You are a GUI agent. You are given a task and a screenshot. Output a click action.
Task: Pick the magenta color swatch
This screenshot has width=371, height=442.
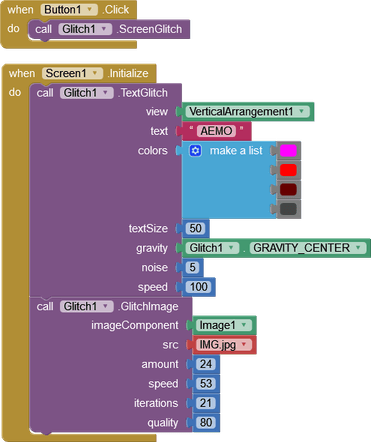pos(288,151)
